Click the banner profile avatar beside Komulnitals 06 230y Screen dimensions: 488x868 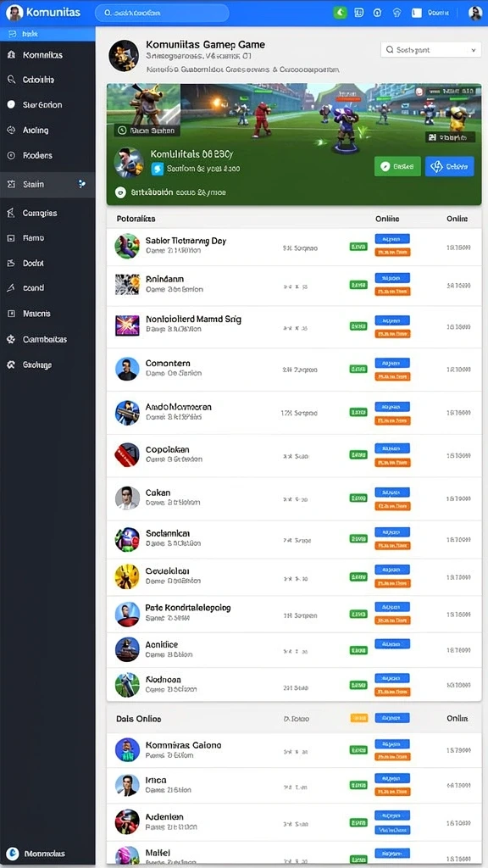click(129, 162)
